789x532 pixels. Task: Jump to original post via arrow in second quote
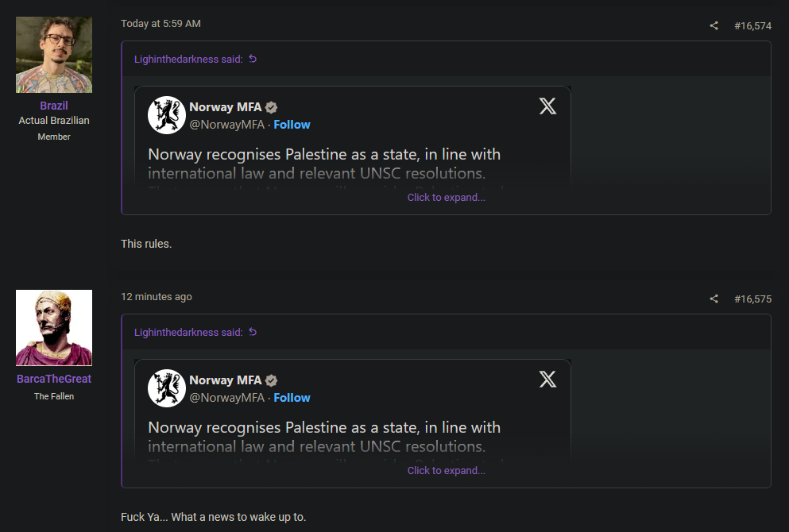pos(253,332)
